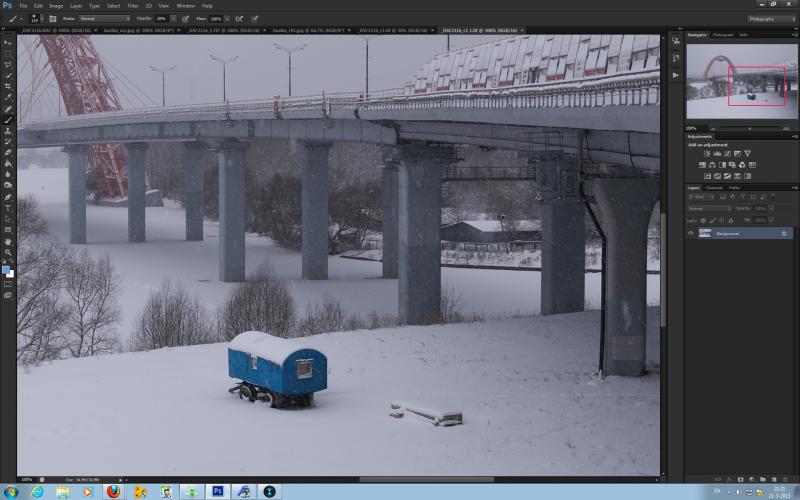The image size is (800, 500).
Task: Select the Quick Selection tool
Action: 8,76
